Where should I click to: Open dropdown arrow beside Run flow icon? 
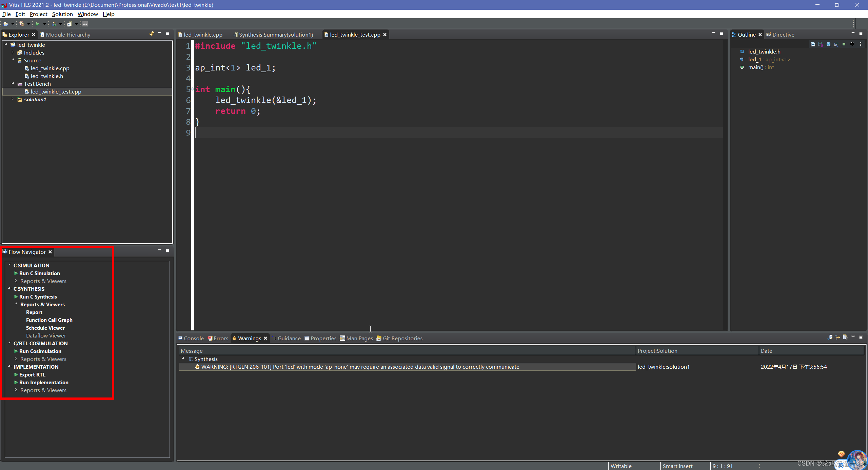[x=44, y=24]
